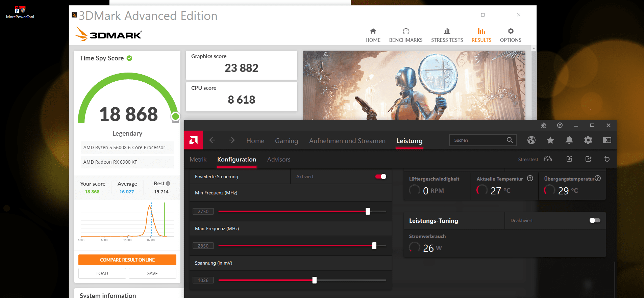Open the Advisors sub-tab

279,159
